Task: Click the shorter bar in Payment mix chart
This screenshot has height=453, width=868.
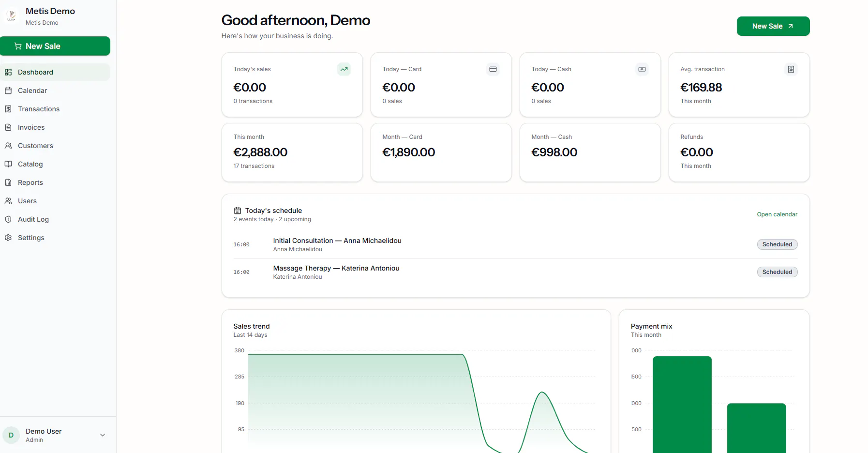Action: click(756, 428)
